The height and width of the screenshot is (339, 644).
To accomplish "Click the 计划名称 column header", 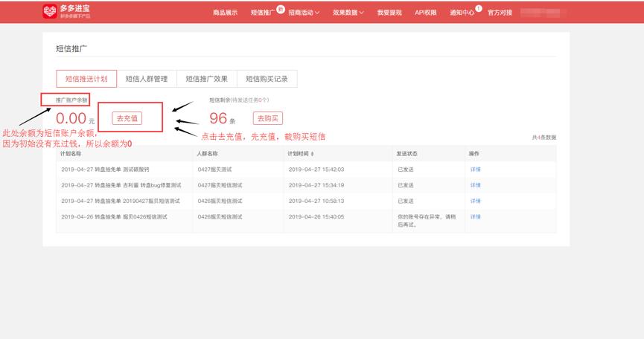I will (x=71, y=154).
